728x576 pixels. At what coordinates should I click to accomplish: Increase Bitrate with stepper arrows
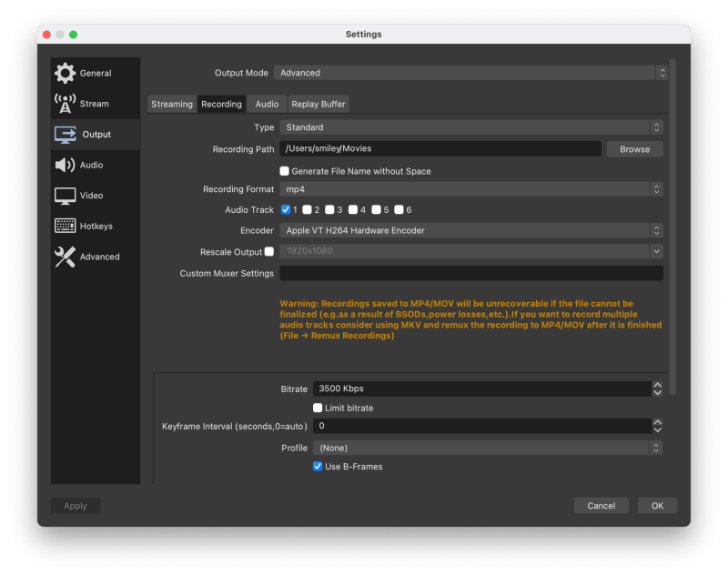[657, 385]
